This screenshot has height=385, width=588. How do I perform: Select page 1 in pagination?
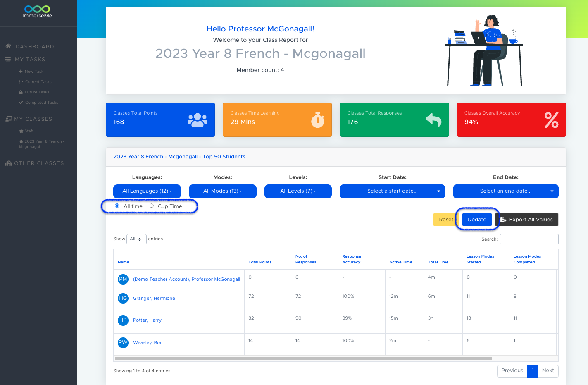tap(533, 371)
